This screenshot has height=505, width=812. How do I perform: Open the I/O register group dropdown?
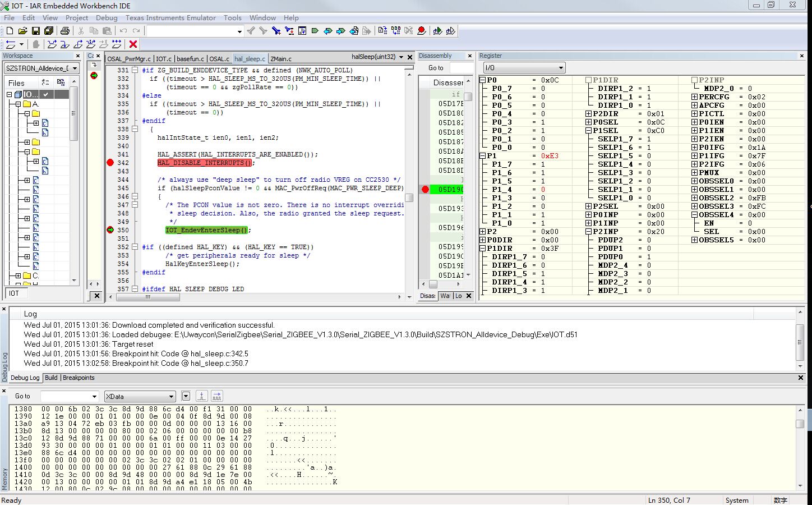[x=524, y=68]
